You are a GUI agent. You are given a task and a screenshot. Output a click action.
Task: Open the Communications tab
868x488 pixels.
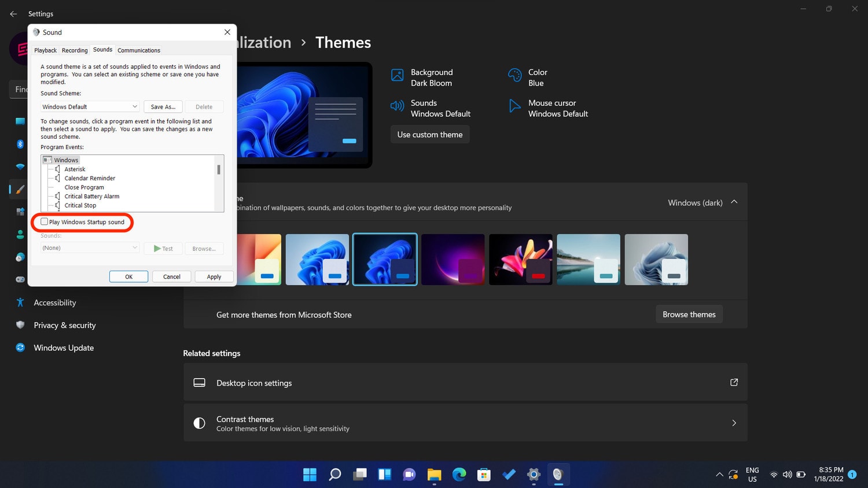pyautogui.click(x=139, y=50)
